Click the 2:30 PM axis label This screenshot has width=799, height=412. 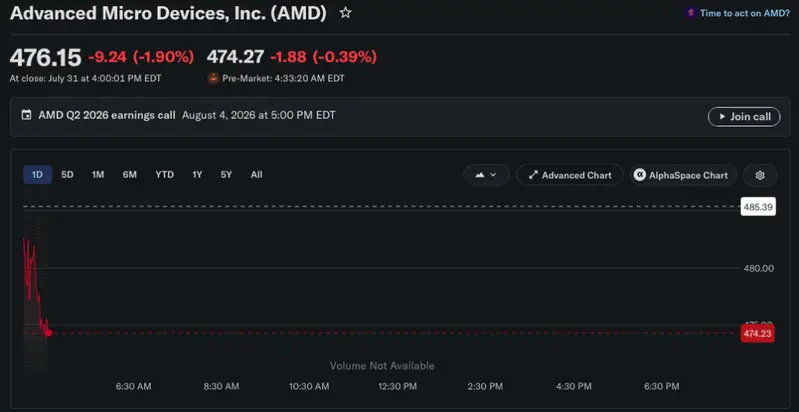pyautogui.click(x=485, y=387)
